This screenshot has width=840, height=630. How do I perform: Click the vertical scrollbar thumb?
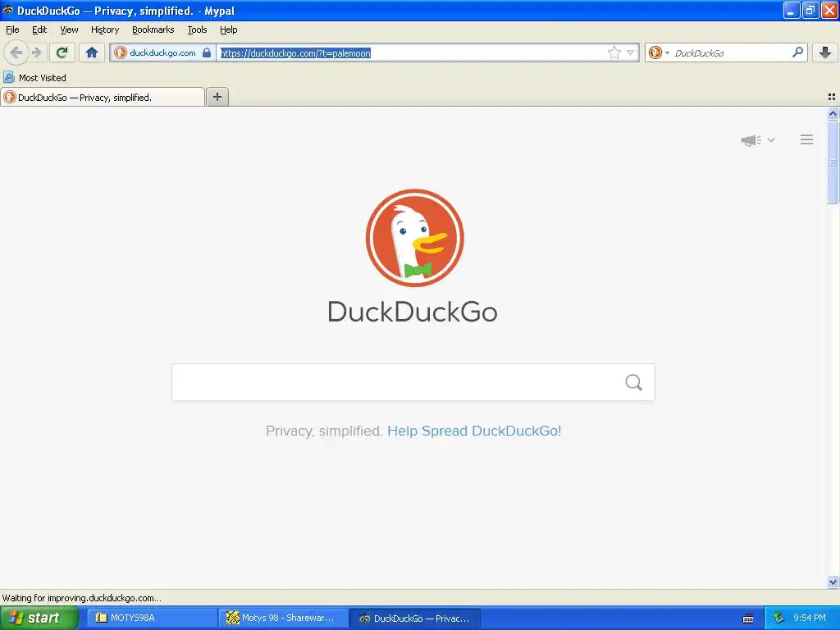click(x=833, y=162)
